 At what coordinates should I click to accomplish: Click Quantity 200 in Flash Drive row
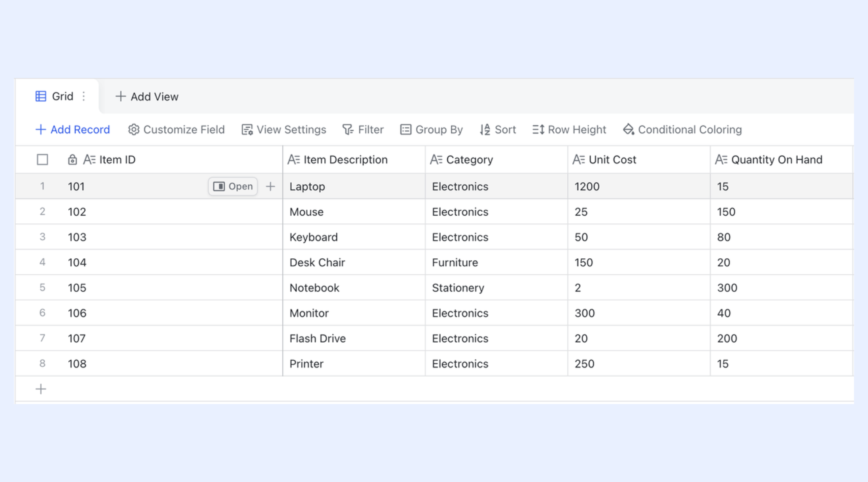click(781, 338)
